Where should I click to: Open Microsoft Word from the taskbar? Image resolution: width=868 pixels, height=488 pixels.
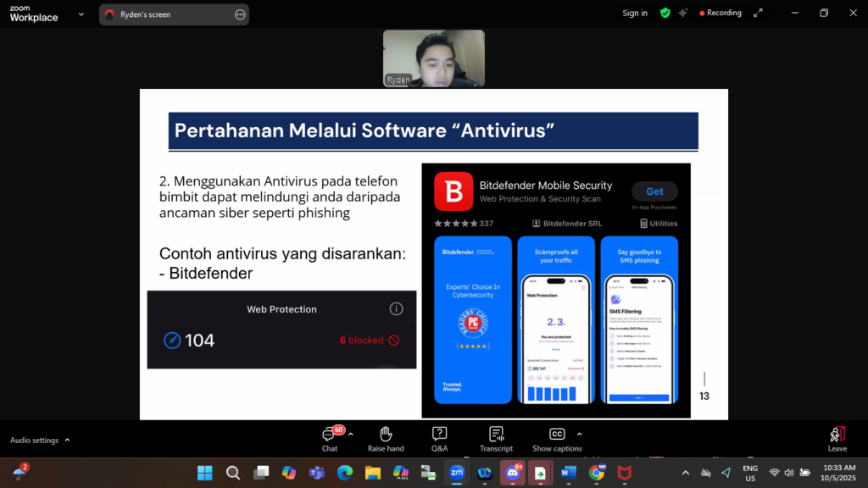569,473
